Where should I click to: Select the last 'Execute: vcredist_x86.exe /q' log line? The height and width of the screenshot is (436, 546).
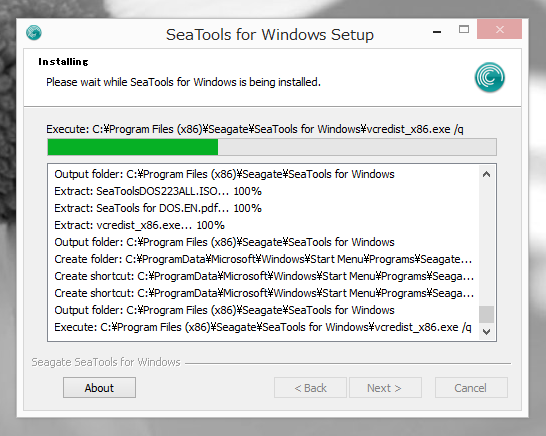263,327
